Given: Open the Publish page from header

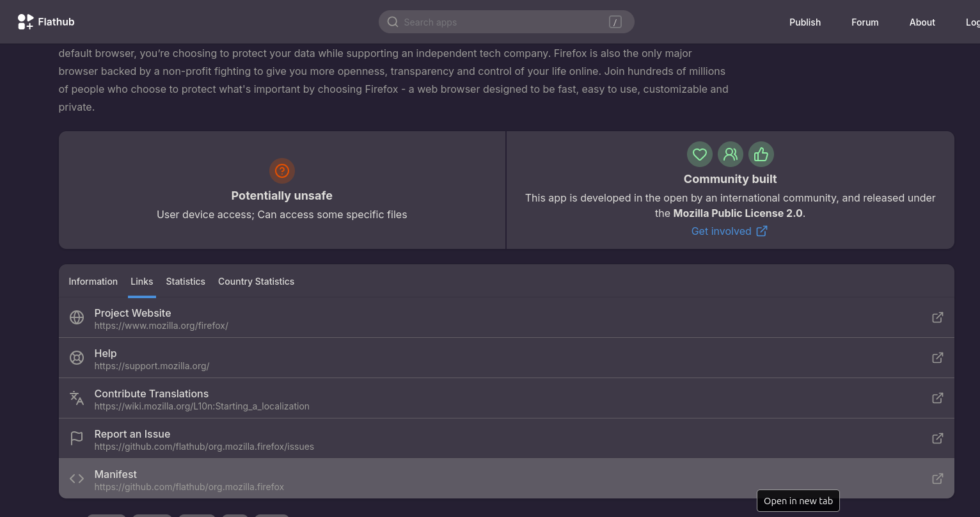Looking at the screenshot, I should 805,22.
